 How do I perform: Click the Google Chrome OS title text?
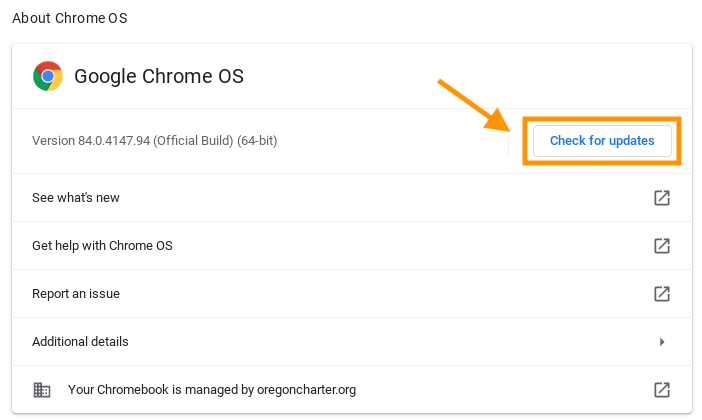[x=158, y=76]
